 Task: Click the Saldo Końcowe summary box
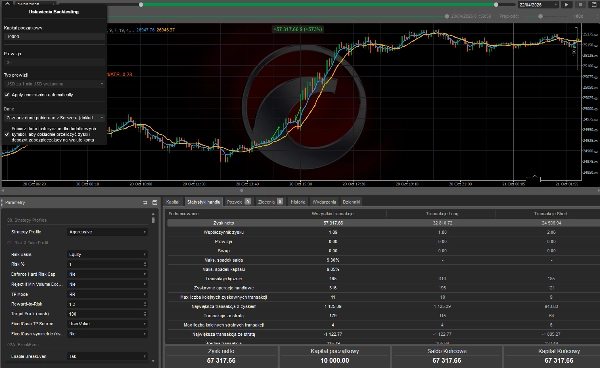447,356
